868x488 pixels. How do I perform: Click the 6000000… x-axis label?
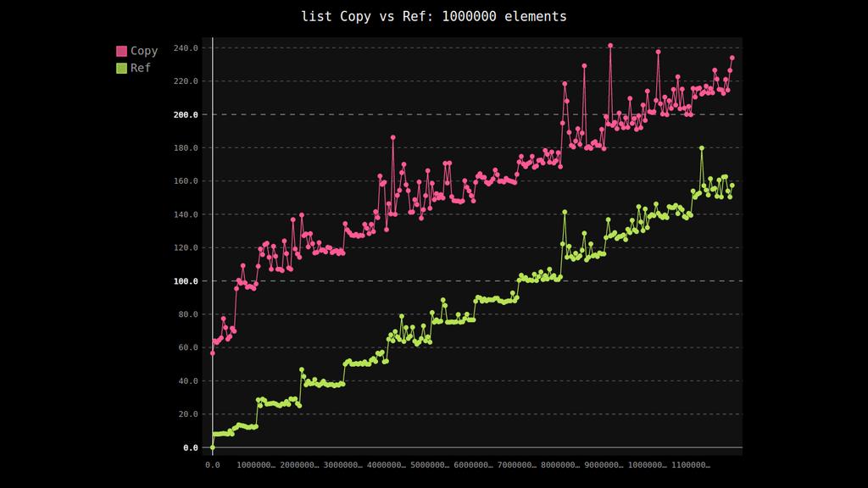tap(473, 465)
